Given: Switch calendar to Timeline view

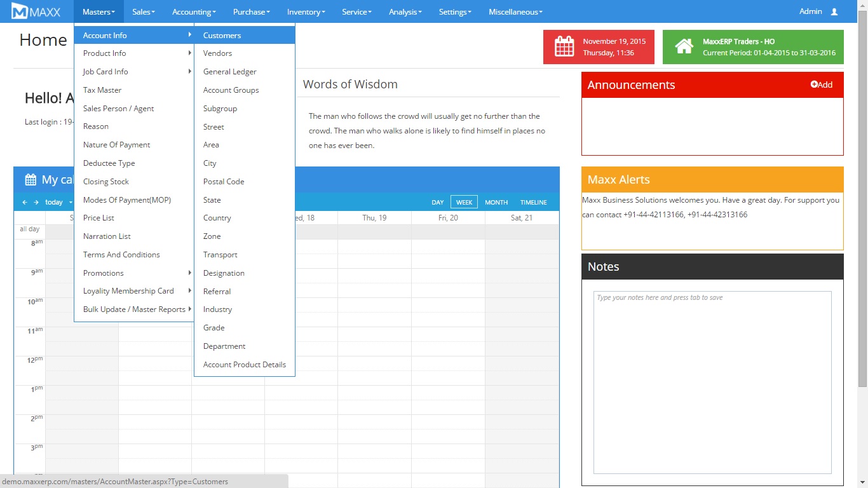Looking at the screenshot, I should (533, 202).
